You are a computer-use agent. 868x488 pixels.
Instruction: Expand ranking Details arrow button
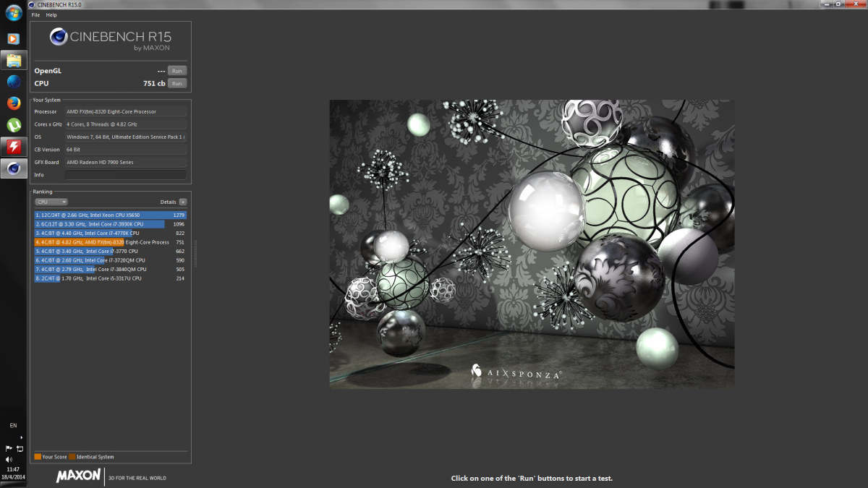[183, 202]
